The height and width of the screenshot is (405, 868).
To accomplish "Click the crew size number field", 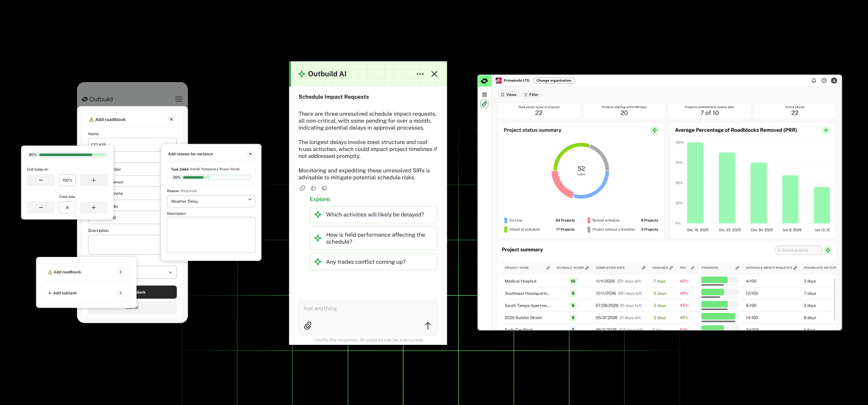I will (x=67, y=207).
